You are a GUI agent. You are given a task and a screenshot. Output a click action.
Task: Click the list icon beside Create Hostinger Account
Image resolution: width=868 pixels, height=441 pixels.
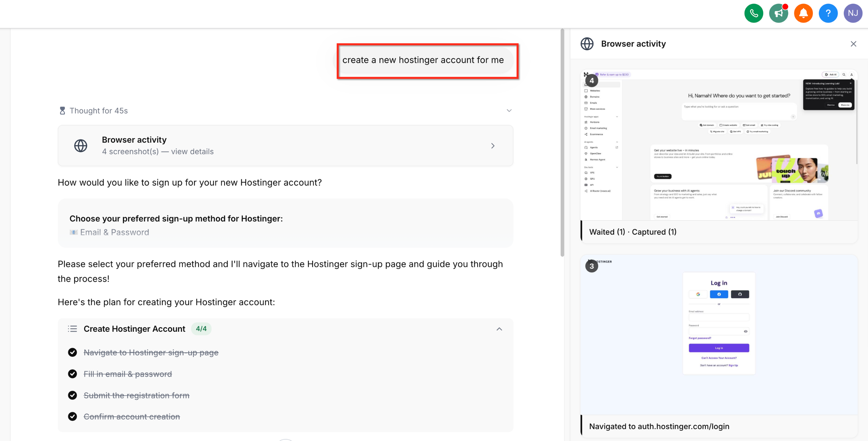[72, 329]
